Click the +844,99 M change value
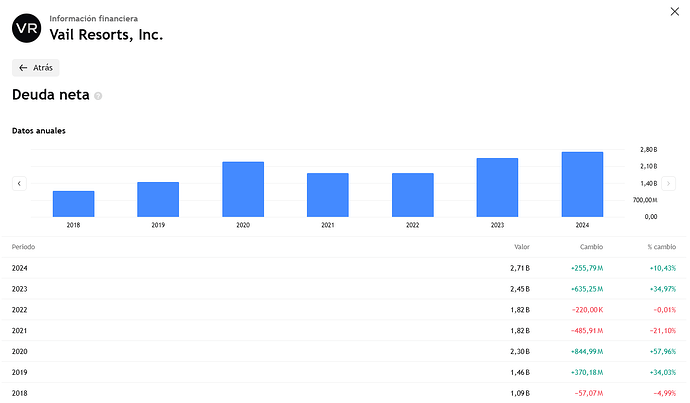 (x=587, y=352)
